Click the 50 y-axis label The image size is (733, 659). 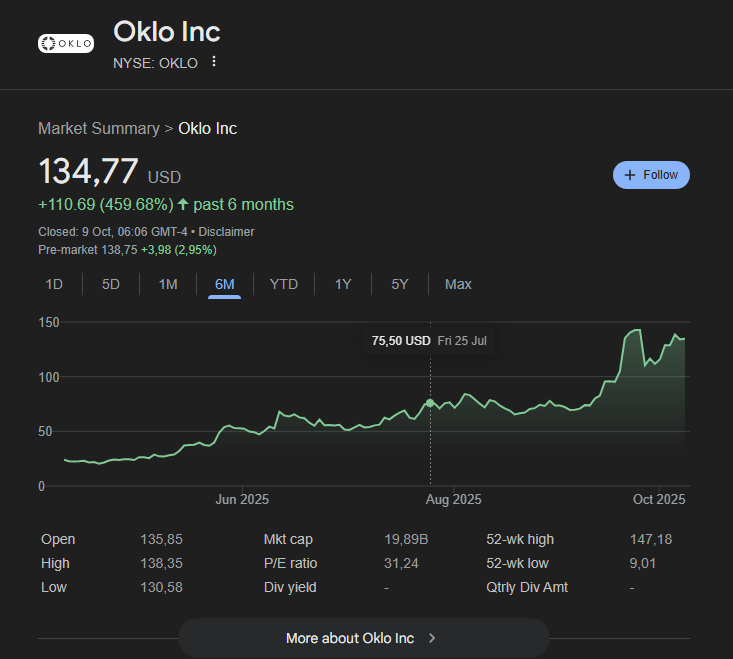[x=45, y=431]
